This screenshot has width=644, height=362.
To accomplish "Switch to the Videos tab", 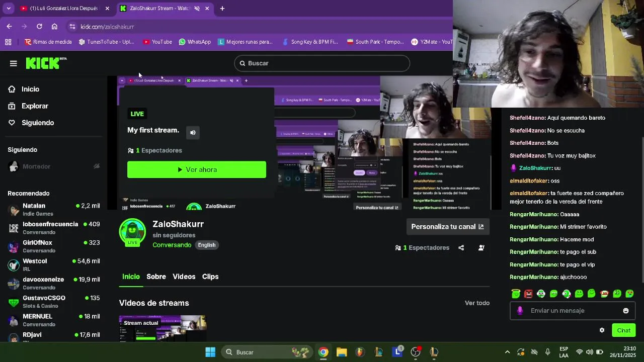I will 184,277.
